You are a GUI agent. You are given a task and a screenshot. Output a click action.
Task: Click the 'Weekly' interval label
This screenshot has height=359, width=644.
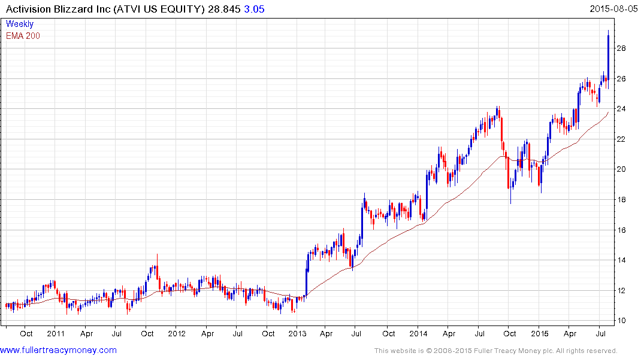20,24
